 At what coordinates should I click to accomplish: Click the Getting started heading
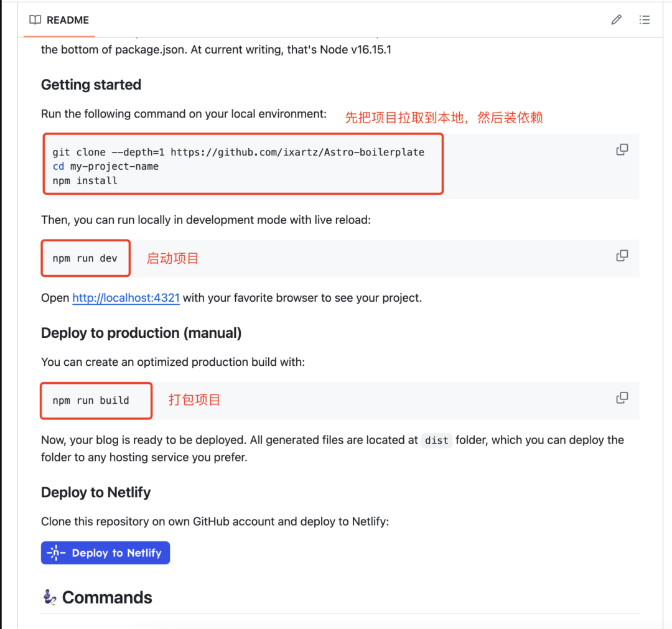pyautogui.click(x=91, y=85)
